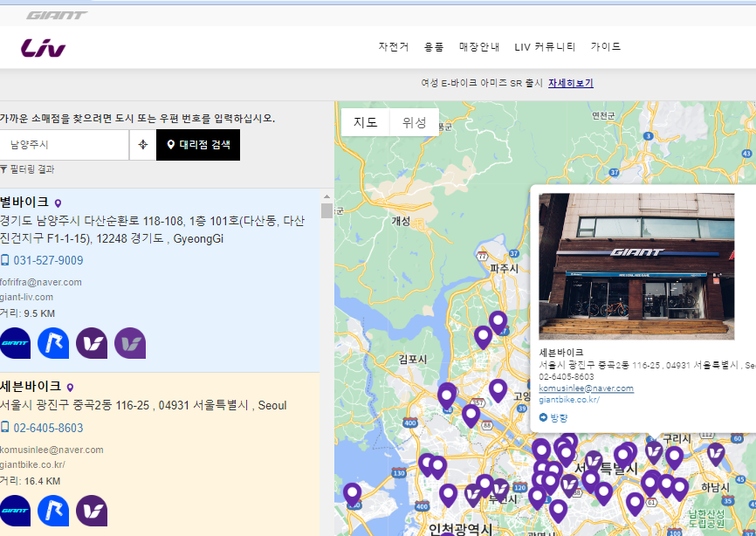Click giantbike.co.kr/ link in map popup
Image resolution: width=756 pixels, height=536 pixels.
[x=569, y=400]
